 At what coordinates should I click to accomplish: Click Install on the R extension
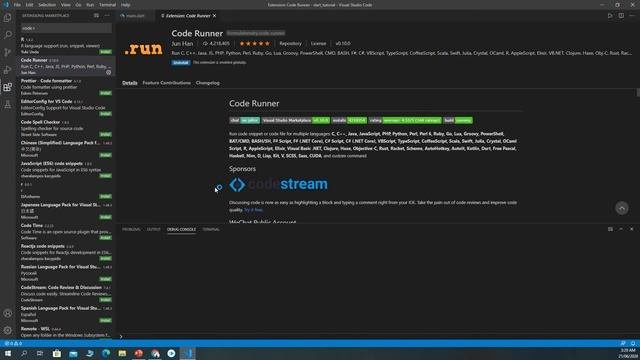click(x=106, y=52)
